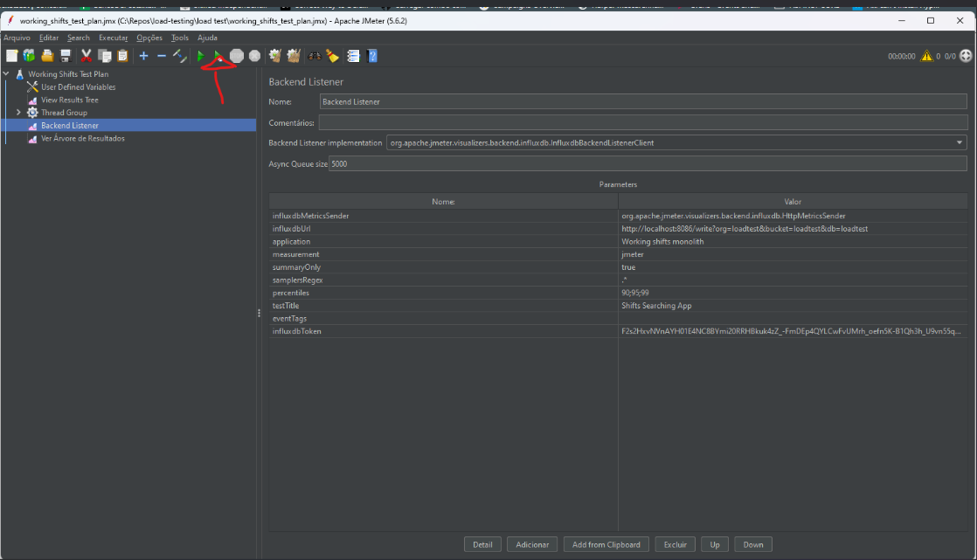Open the Opções menu
This screenshot has height=560, width=977.
pyautogui.click(x=149, y=38)
